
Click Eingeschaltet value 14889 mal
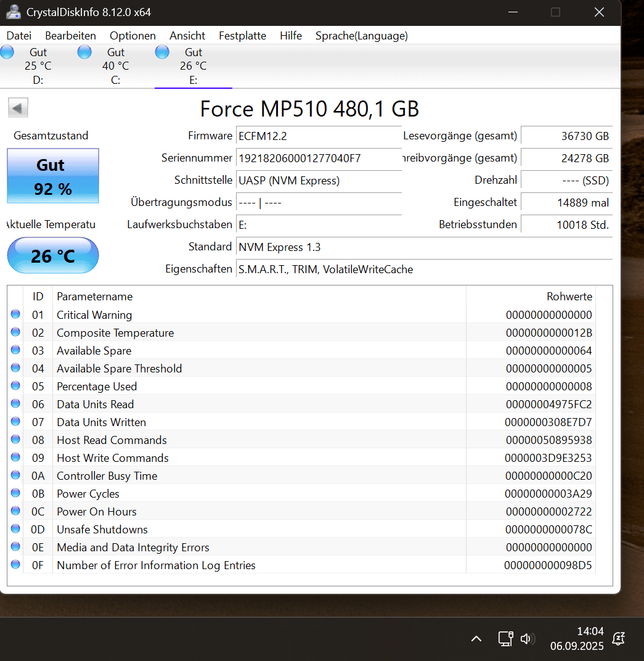pyautogui.click(x=566, y=203)
